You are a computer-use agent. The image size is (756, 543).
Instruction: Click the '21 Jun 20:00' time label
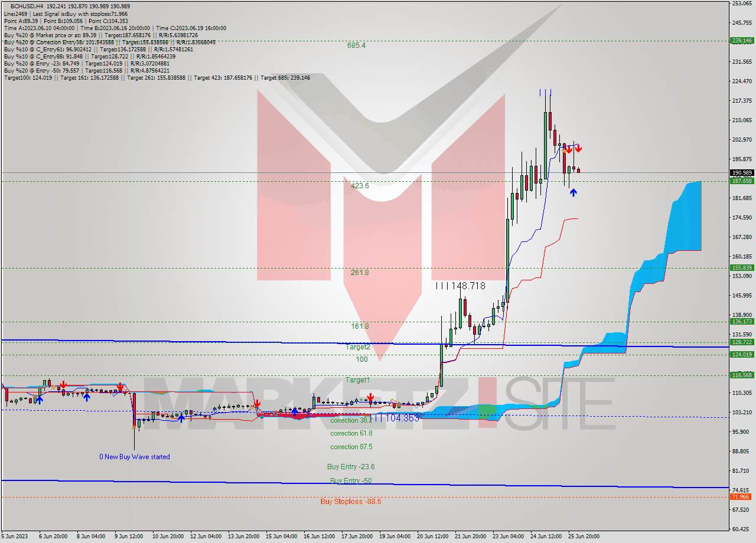tap(470, 537)
